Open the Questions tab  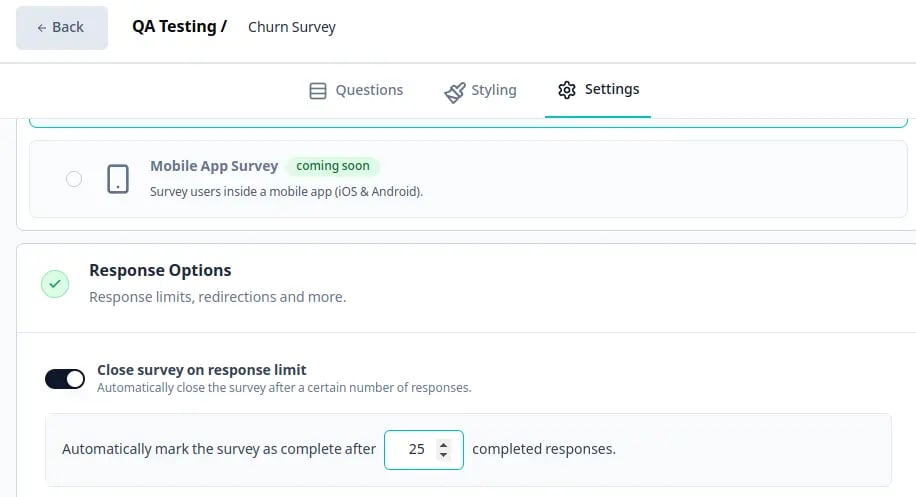tap(356, 90)
